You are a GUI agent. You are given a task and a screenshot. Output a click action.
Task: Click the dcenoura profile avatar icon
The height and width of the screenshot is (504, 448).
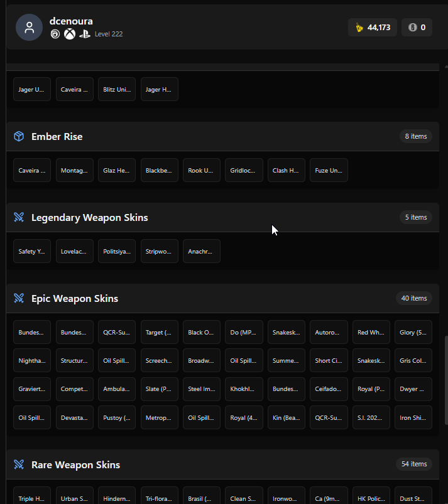tap(30, 28)
